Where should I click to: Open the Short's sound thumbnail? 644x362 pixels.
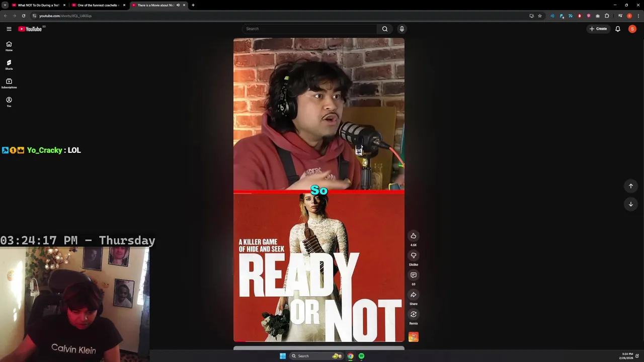(x=414, y=337)
